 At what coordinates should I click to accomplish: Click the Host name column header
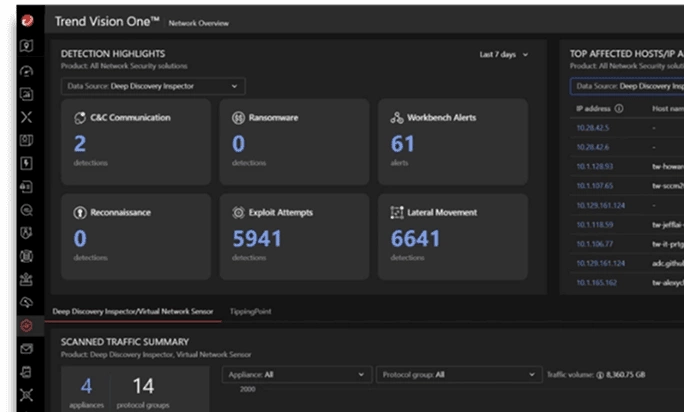[668, 109]
